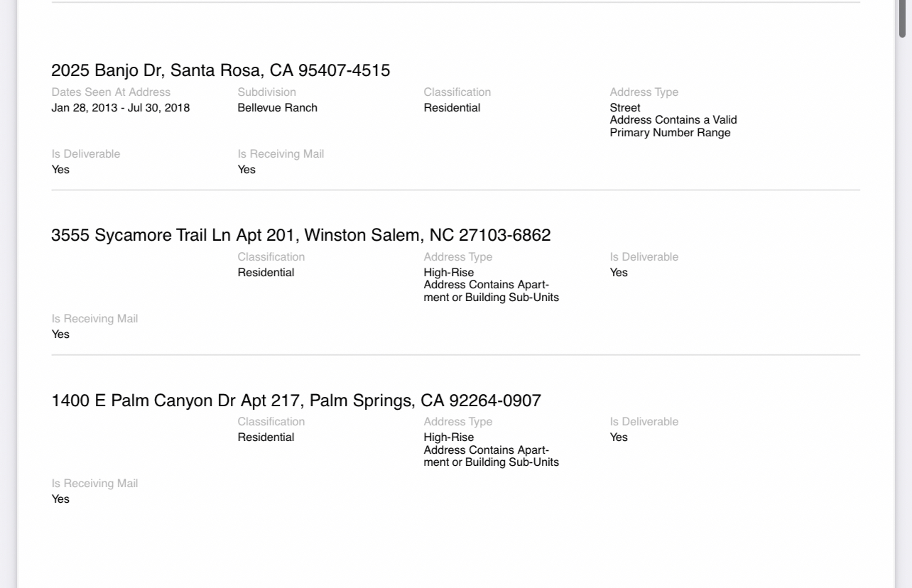This screenshot has width=912, height=588.
Task: Click the Subdivision field label
Action: tap(267, 92)
